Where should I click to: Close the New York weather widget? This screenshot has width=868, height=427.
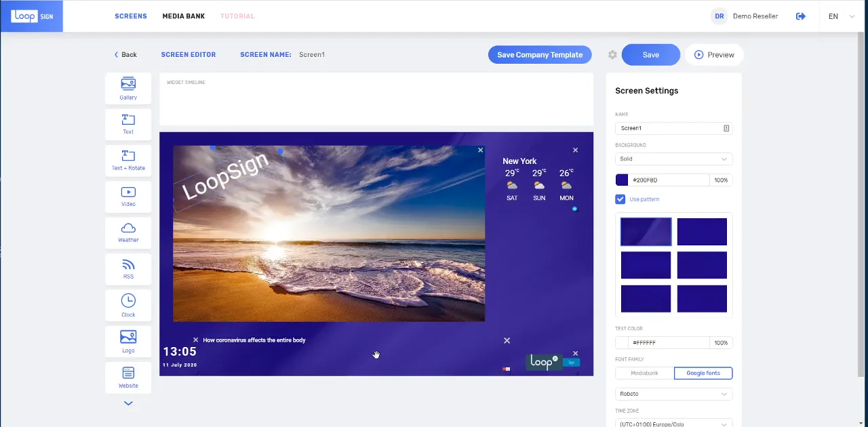coord(576,150)
